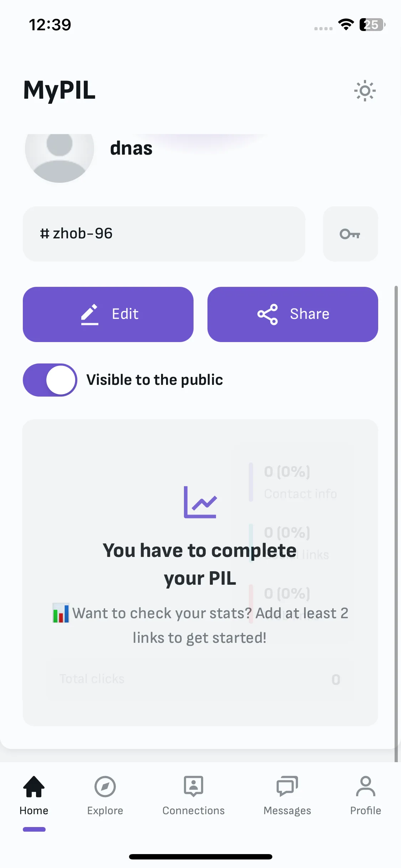
Task: Open the Messages tab
Action: click(x=287, y=795)
